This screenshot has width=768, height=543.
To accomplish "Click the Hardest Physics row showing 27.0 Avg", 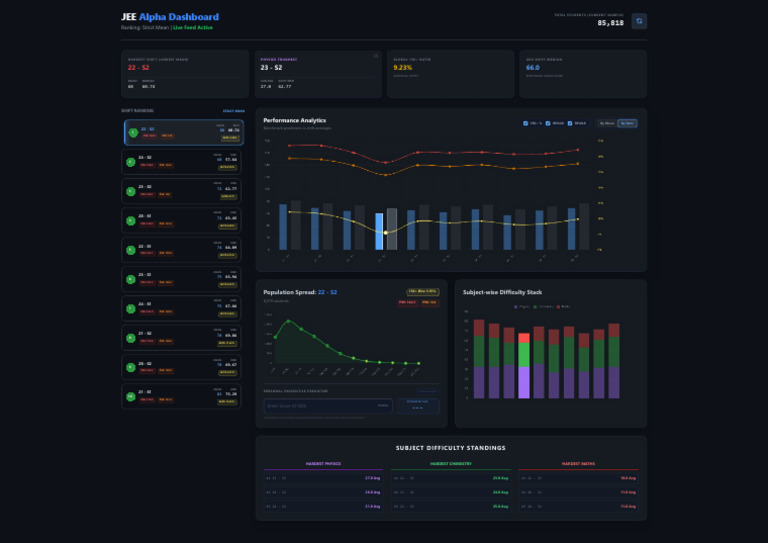I will click(x=323, y=478).
